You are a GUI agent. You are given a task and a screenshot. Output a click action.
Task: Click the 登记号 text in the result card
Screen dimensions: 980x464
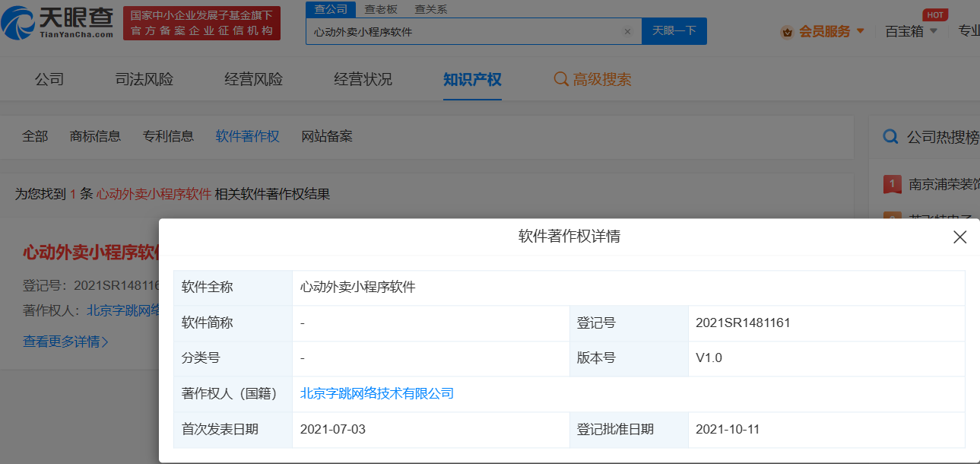(91, 285)
